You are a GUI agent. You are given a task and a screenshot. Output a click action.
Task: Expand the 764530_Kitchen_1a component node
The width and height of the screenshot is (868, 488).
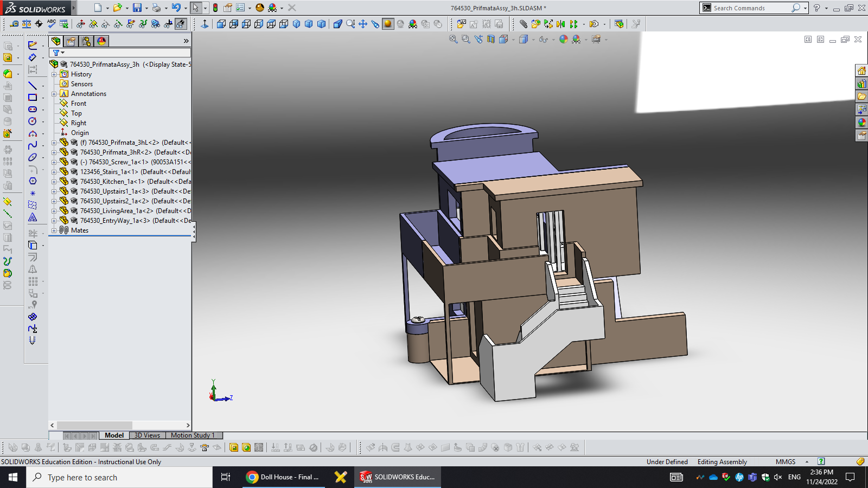54,182
